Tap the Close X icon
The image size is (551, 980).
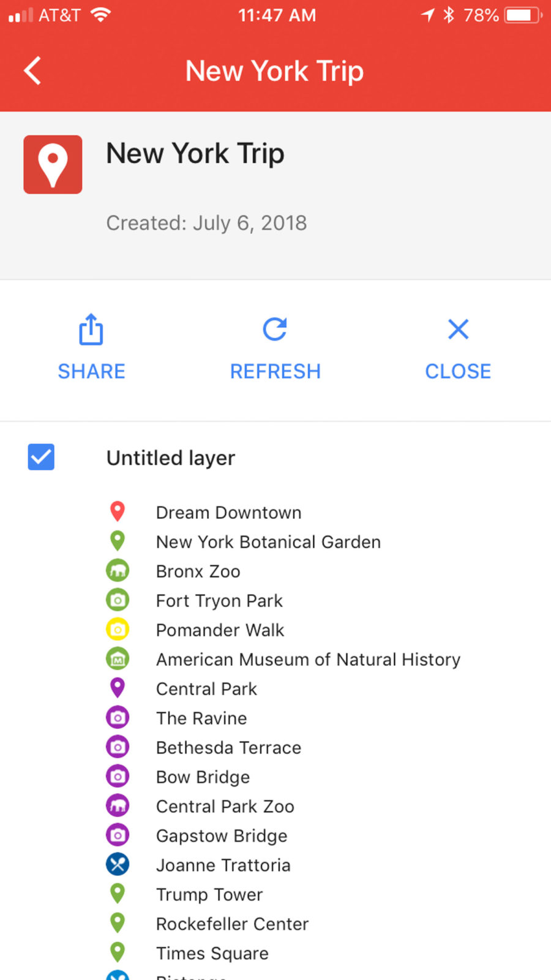[458, 329]
